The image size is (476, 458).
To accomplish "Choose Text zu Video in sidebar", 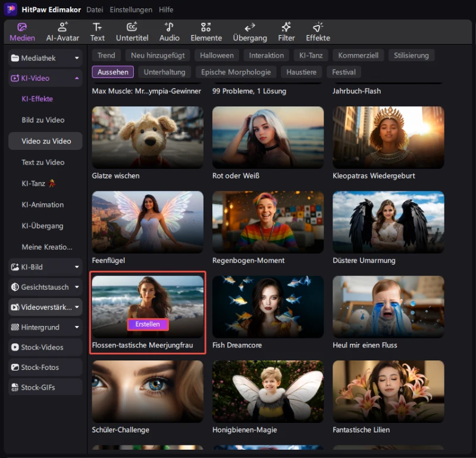I will point(43,162).
